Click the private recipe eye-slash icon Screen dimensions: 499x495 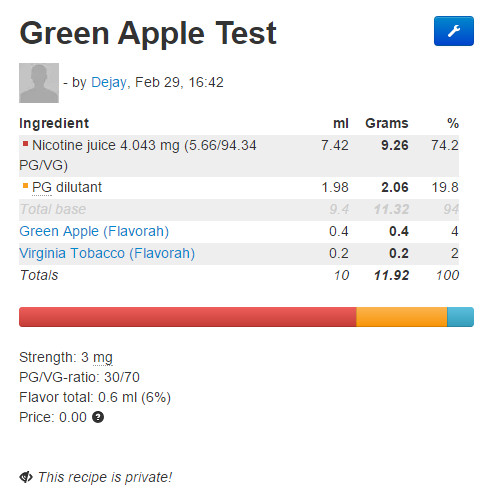[x=26, y=477]
